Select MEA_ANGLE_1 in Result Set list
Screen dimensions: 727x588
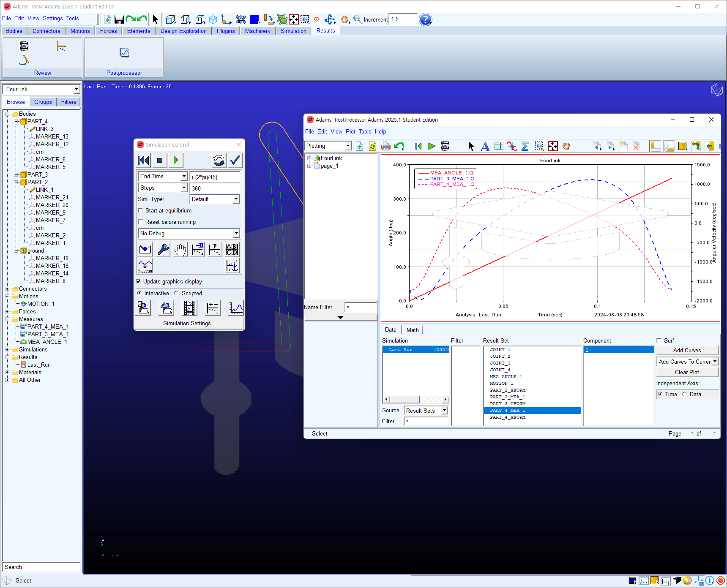[506, 377]
